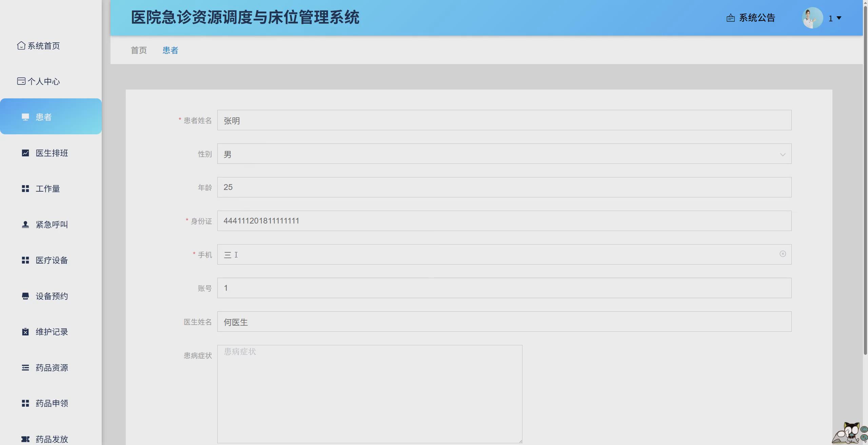This screenshot has width=868, height=445.
Task: Click the shop icon beside 设备预约
Action: [x=25, y=296]
